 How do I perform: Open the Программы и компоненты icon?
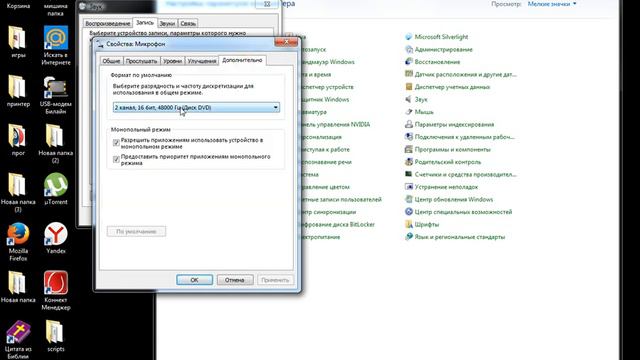[409, 149]
